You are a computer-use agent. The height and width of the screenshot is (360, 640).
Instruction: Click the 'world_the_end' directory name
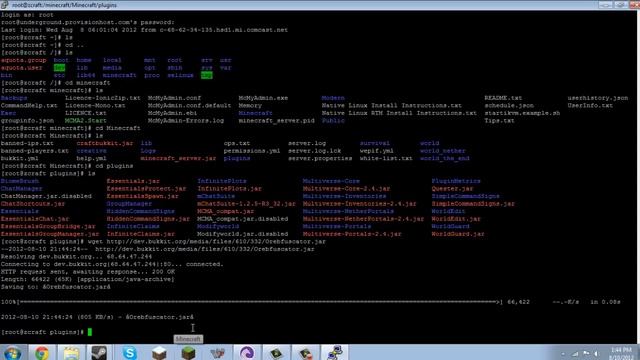pos(444,158)
